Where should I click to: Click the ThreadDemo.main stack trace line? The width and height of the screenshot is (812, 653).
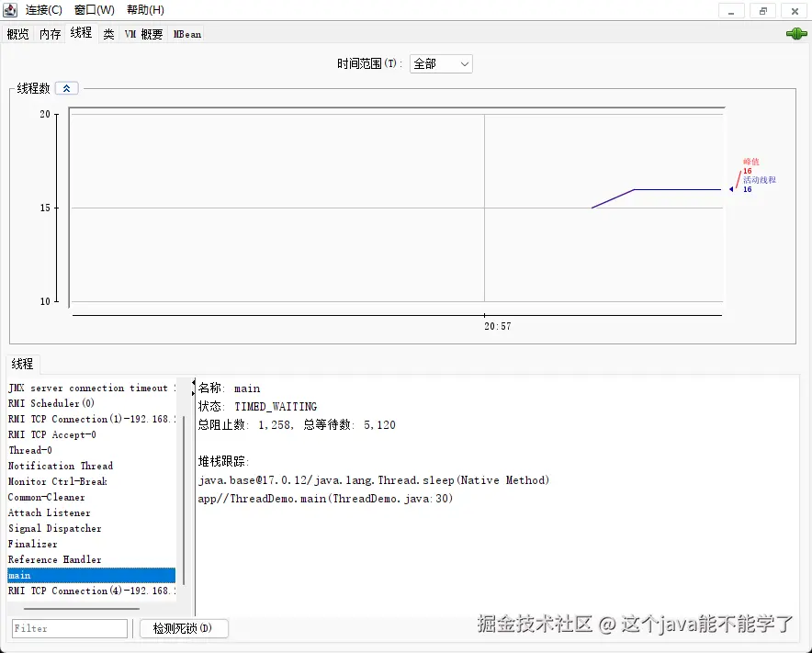point(325,499)
